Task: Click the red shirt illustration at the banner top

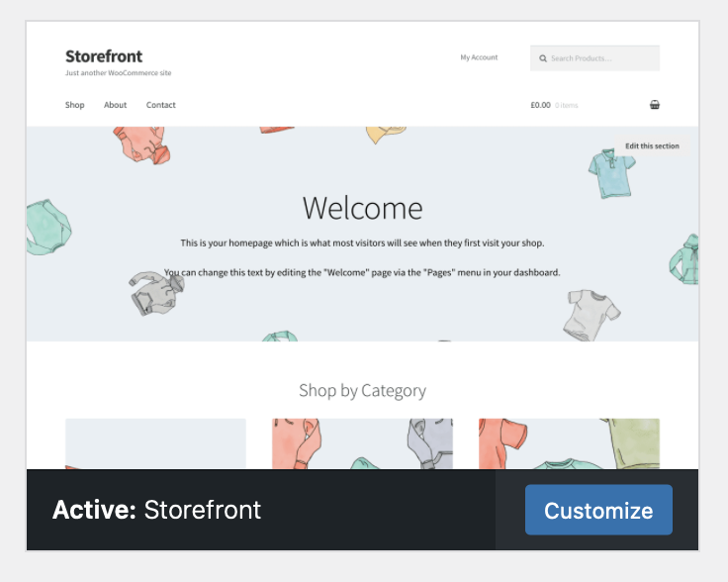Action: pyautogui.click(x=143, y=143)
